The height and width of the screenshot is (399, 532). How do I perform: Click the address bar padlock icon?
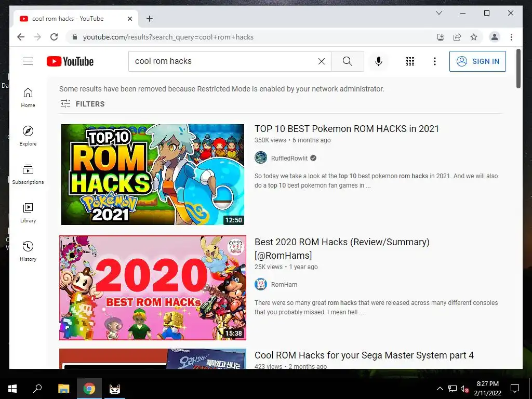(75, 37)
